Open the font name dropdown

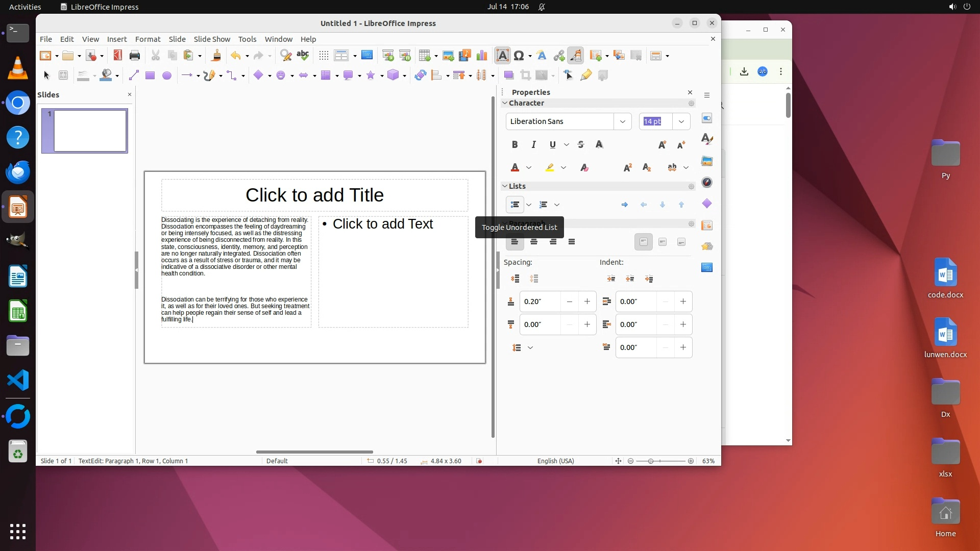(x=622, y=121)
